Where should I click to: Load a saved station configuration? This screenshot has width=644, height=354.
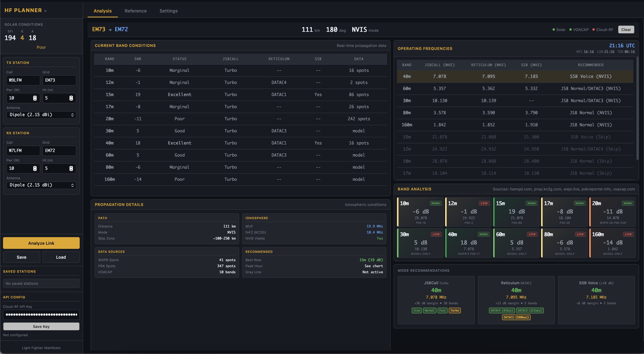click(x=61, y=257)
